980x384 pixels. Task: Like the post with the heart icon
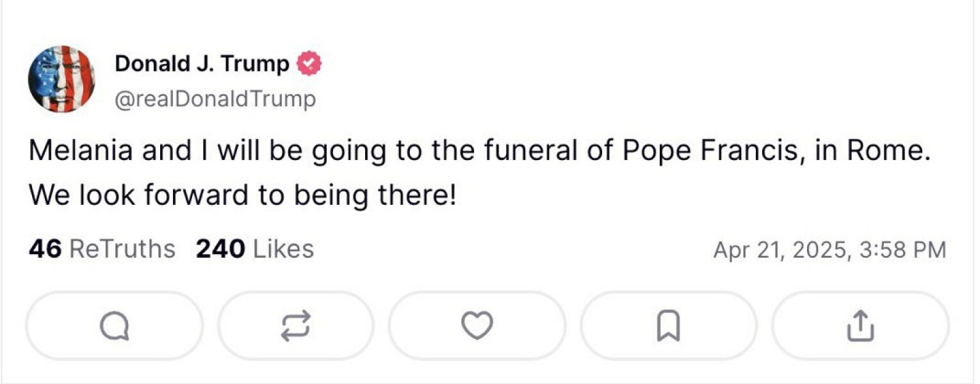477,326
